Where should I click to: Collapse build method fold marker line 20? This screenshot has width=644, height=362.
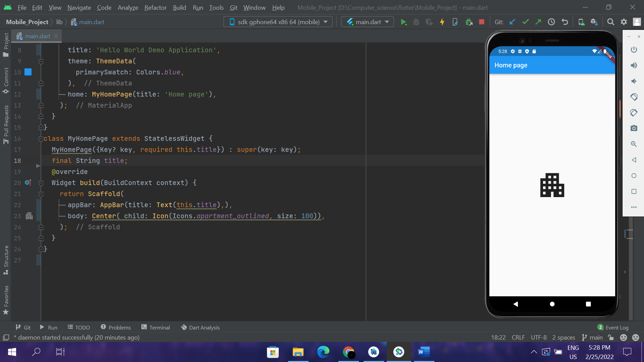(41, 183)
